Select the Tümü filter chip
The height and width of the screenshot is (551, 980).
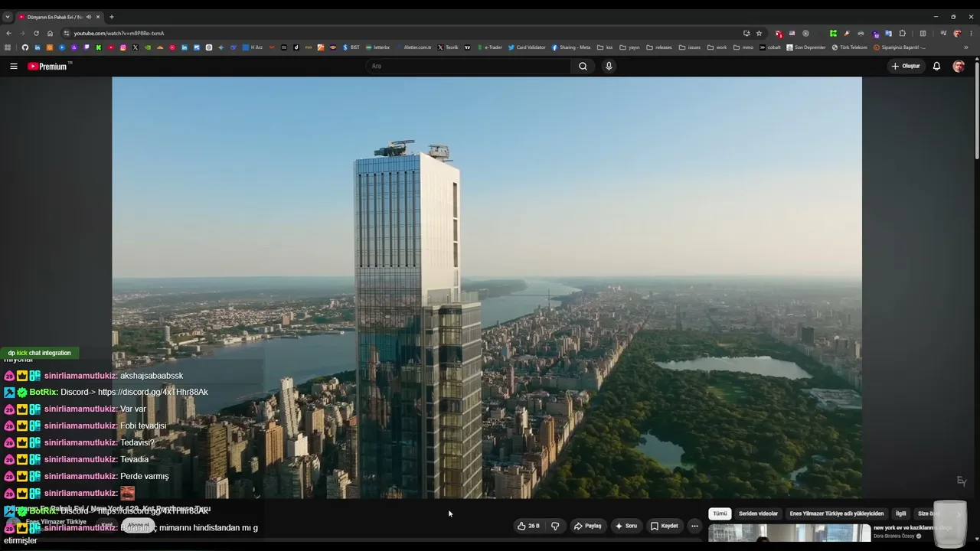click(x=720, y=514)
